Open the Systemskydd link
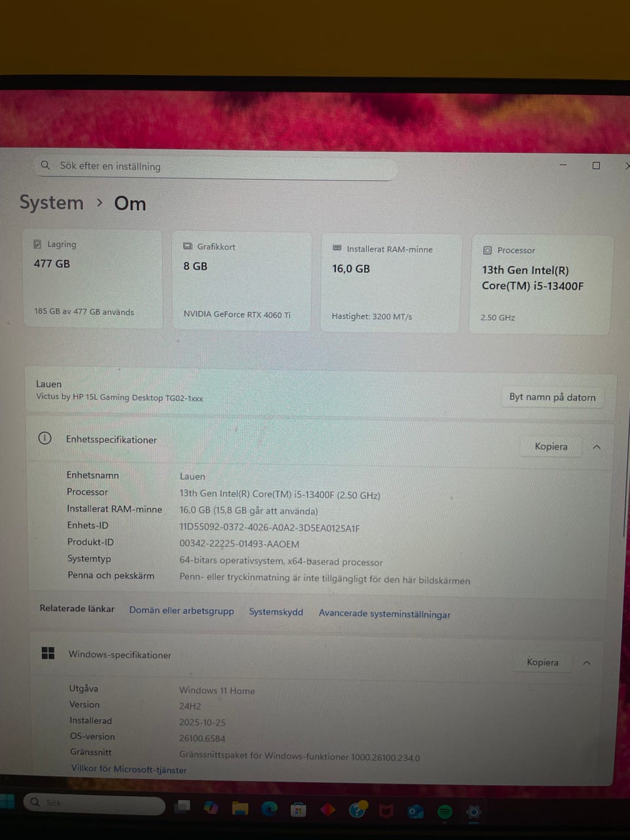 click(x=276, y=612)
